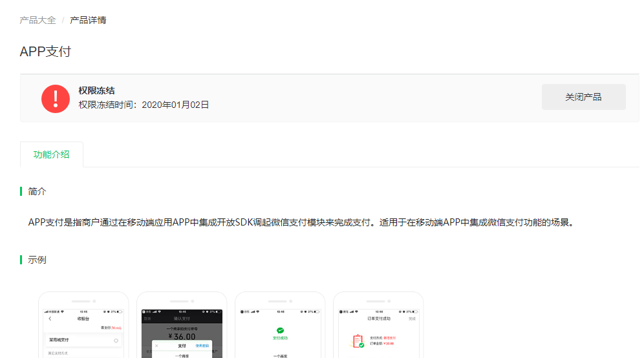This screenshot has height=358, width=644.
Task: Click the 权限冻结时间 date line
Action: 144,105
